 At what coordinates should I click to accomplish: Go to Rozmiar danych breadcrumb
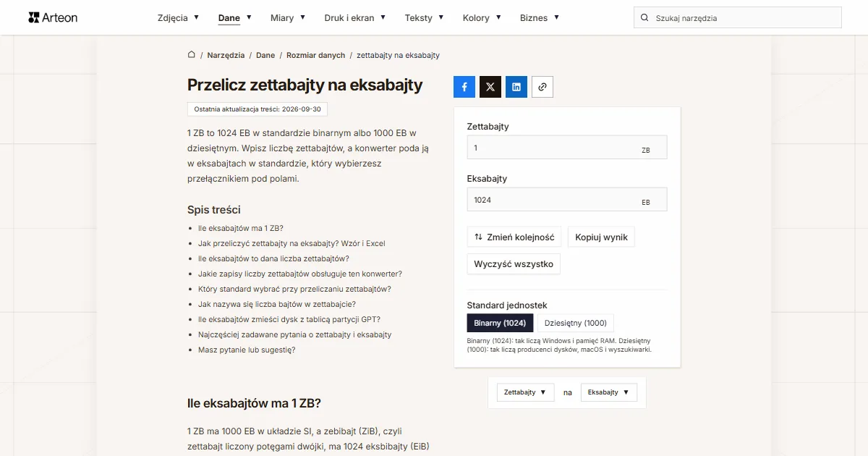click(316, 55)
